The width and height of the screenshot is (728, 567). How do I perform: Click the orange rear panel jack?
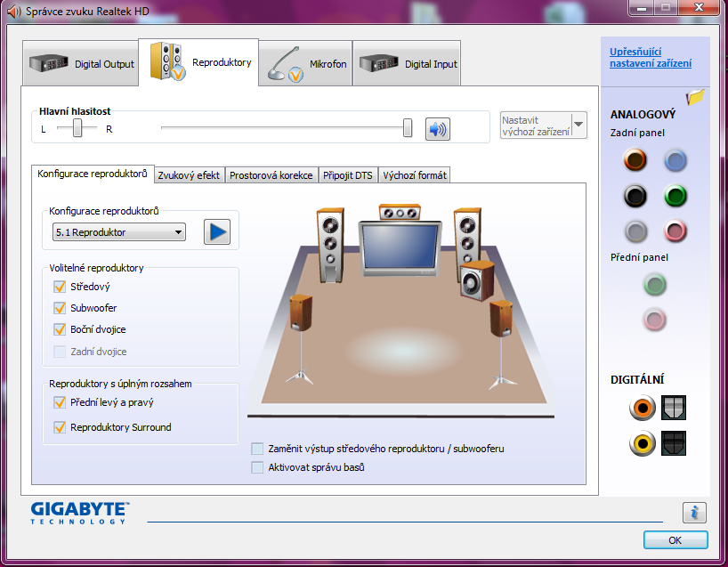pos(635,159)
